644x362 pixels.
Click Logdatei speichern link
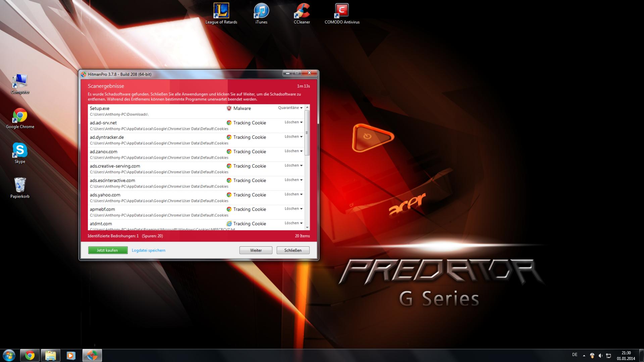[148, 250]
